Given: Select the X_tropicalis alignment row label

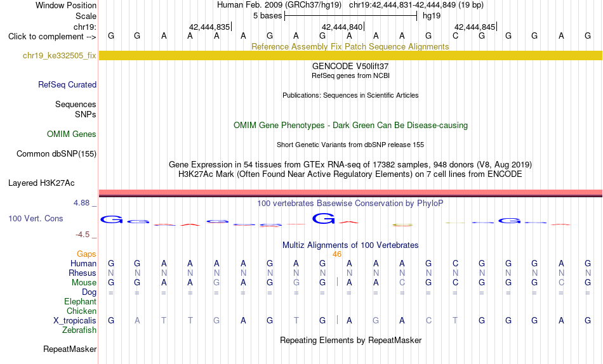Looking at the screenshot, I should pos(75,321).
